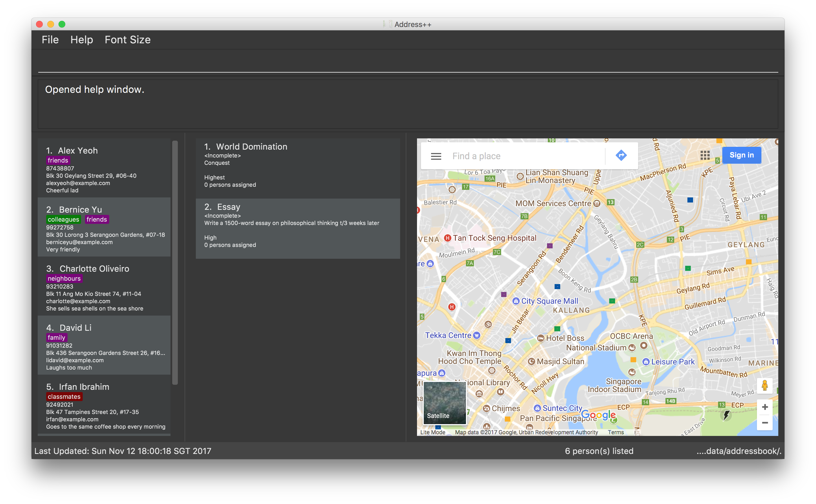The width and height of the screenshot is (816, 504).
Task: Click the blue Sign in button
Action: [741, 155]
